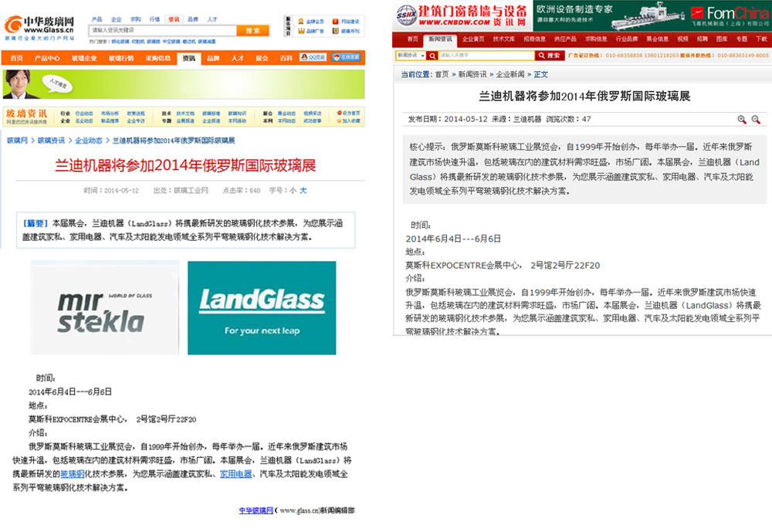
Task: Select the 资讯 tab in orange navigation bar
Action: click(188, 59)
